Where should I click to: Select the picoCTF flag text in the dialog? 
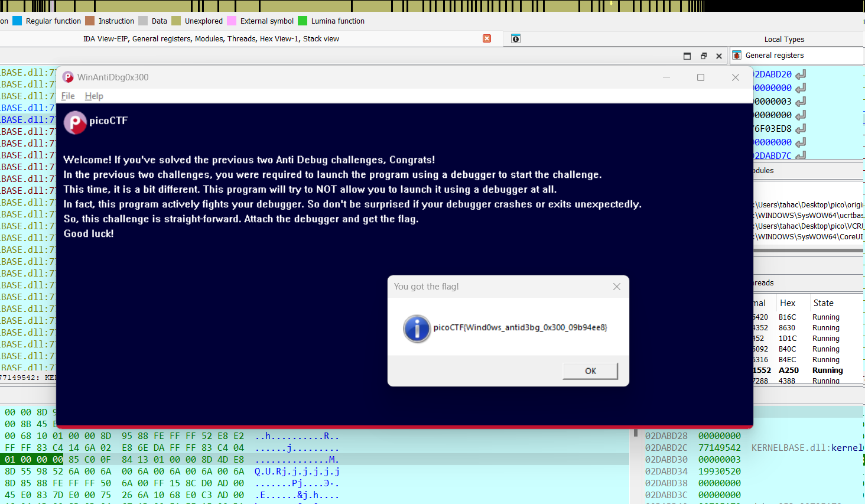520,327
